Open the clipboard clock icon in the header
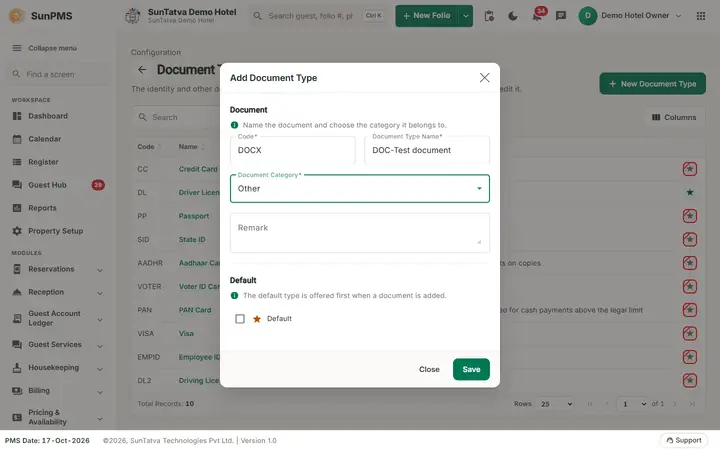Image resolution: width=720 pixels, height=450 pixels. [x=489, y=16]
